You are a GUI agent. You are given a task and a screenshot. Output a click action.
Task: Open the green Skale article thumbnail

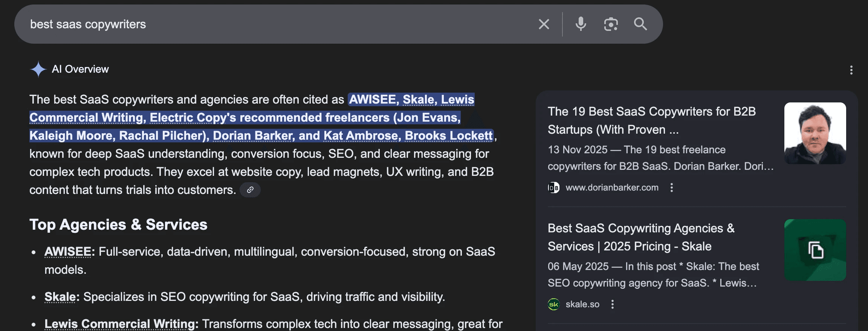coord(815,250)
